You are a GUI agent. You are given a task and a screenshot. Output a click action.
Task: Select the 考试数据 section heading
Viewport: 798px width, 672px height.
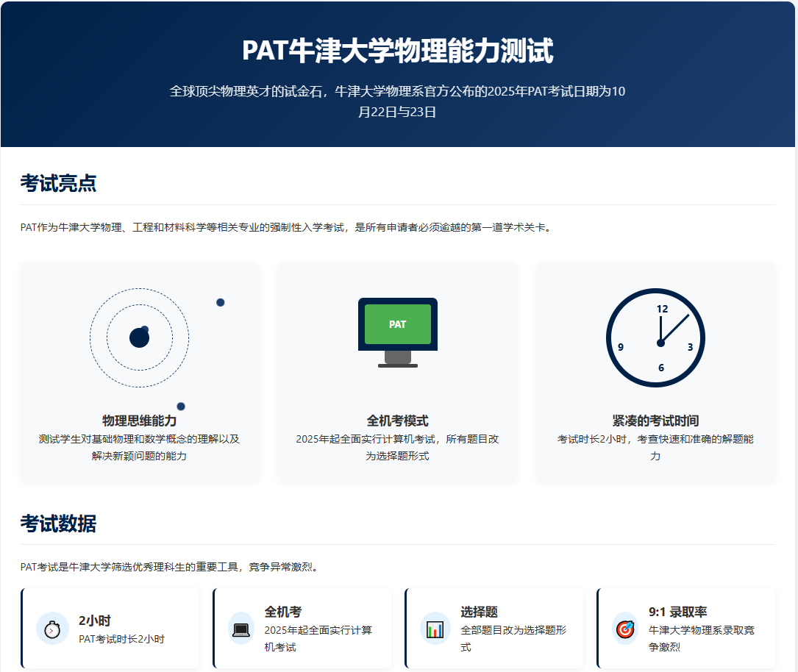point(58,523)
